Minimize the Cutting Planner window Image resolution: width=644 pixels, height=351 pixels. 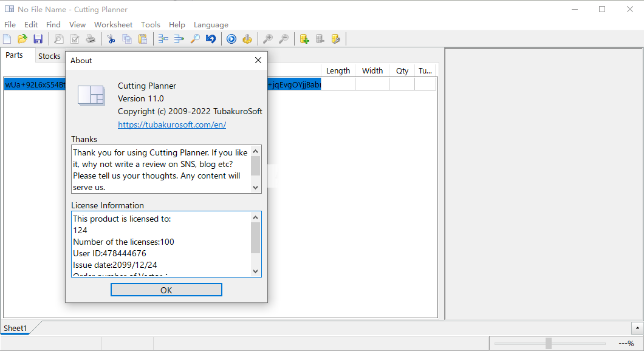(x=575, y=9)
